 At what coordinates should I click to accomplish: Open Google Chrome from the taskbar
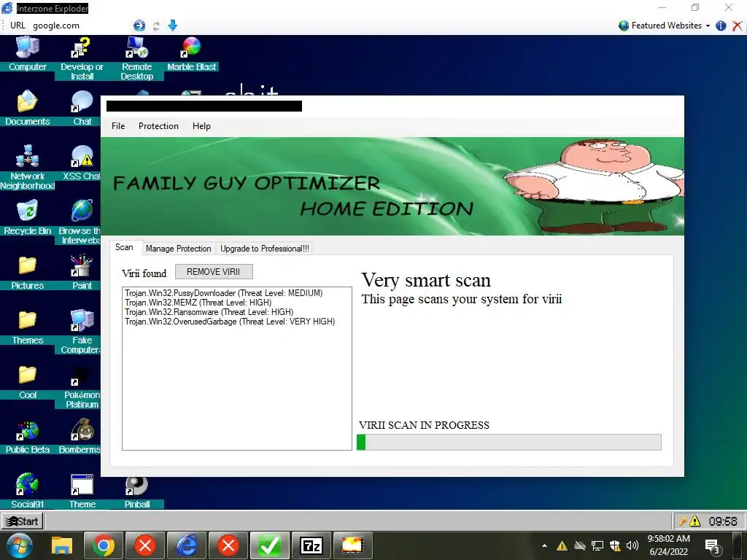104,545
